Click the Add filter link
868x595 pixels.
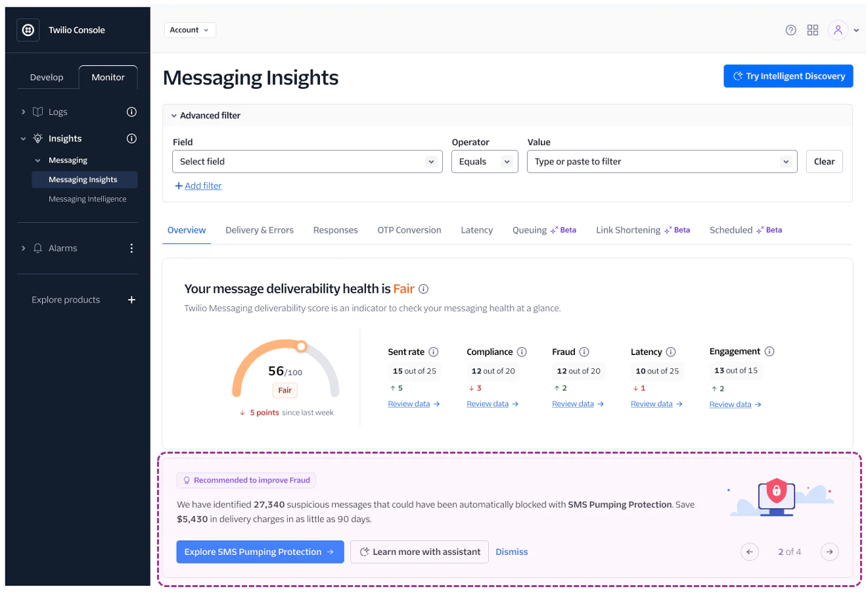[198, 186]
